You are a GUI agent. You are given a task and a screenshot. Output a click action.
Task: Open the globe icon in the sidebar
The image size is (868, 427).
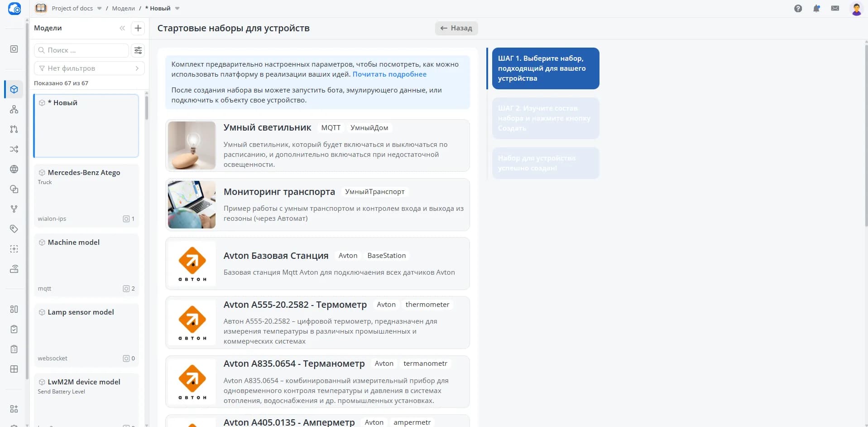(x=14, y=169)
